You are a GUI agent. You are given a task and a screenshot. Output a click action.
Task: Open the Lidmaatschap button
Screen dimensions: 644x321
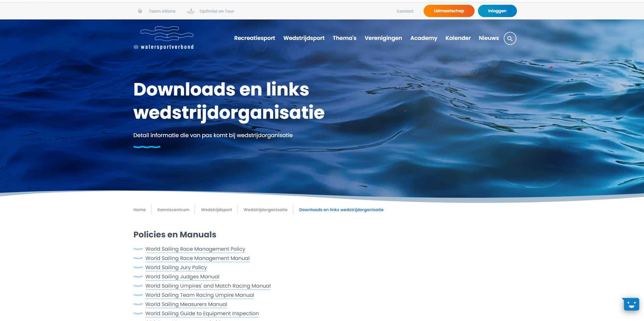[x=449, y=11]
